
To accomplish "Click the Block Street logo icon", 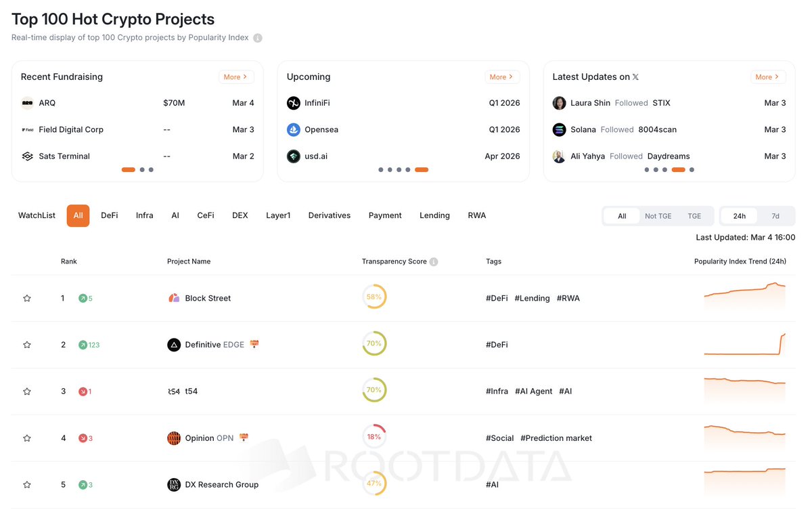I will point(174,298).
